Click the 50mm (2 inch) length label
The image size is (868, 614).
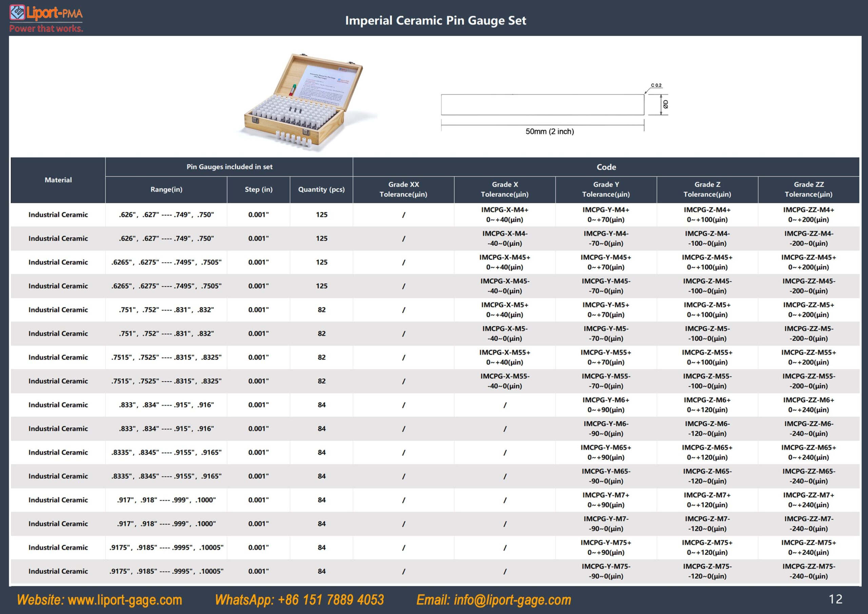point(550,131)
